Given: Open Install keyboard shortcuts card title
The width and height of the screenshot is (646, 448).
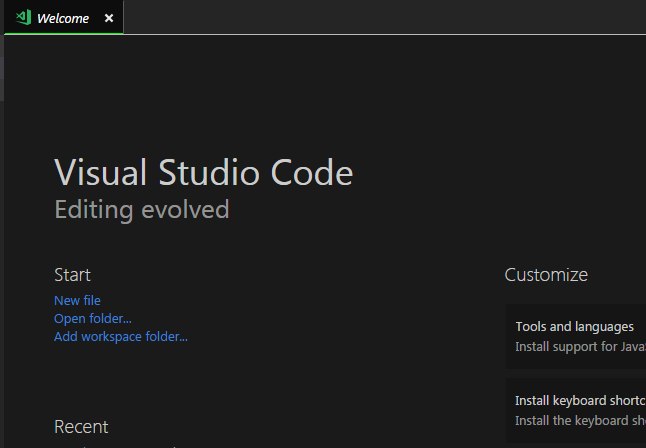Looking at the screenshot, I should coord(580,401).
